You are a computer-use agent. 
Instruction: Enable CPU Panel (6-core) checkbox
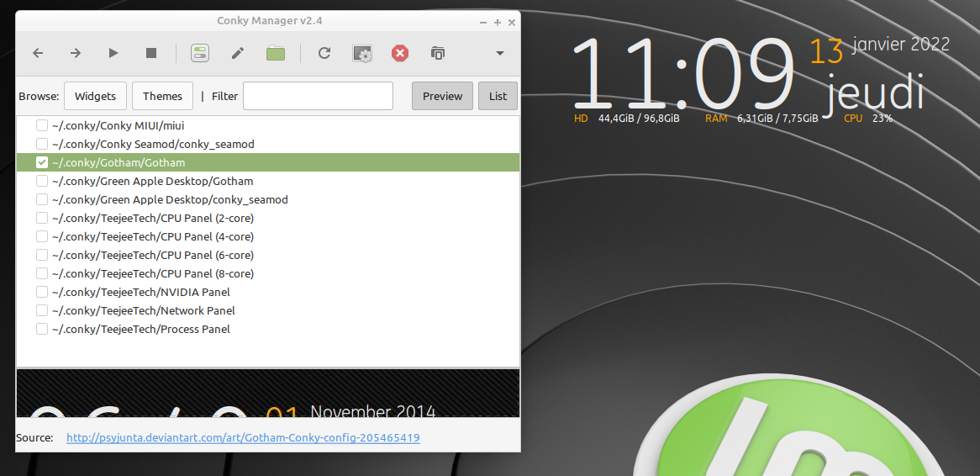pos(42,255)
